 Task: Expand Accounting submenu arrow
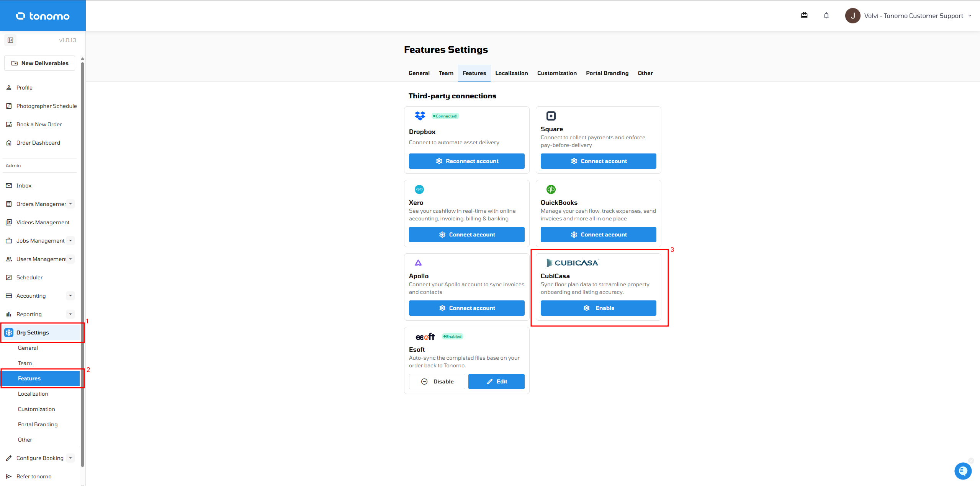tap(70, 296)
